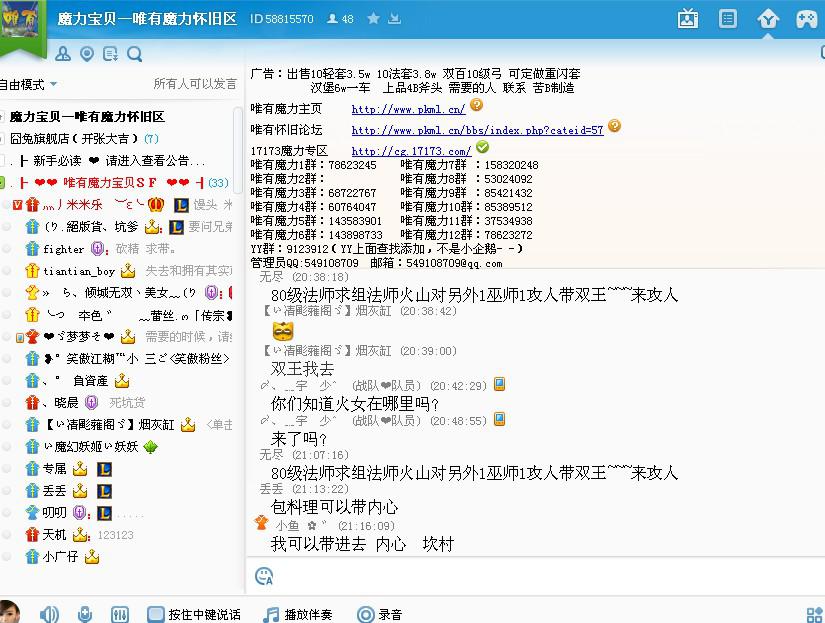Open the pkml.cn homepage link
The height and width of the screenshot is (623, 825).
408,109
